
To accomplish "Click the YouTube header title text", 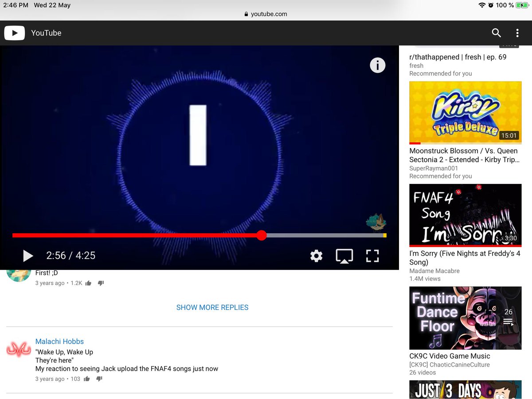I will coord(46,33).
